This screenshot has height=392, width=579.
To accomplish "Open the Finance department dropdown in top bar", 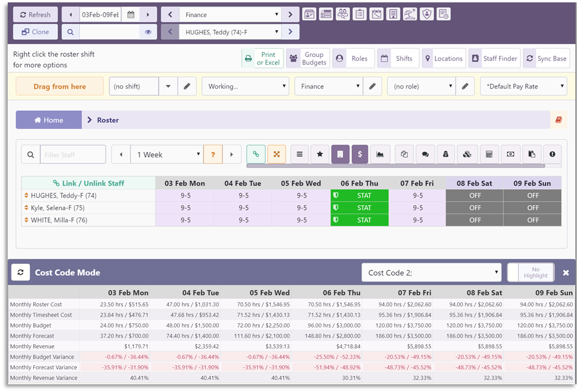I will tap(231, 14).
